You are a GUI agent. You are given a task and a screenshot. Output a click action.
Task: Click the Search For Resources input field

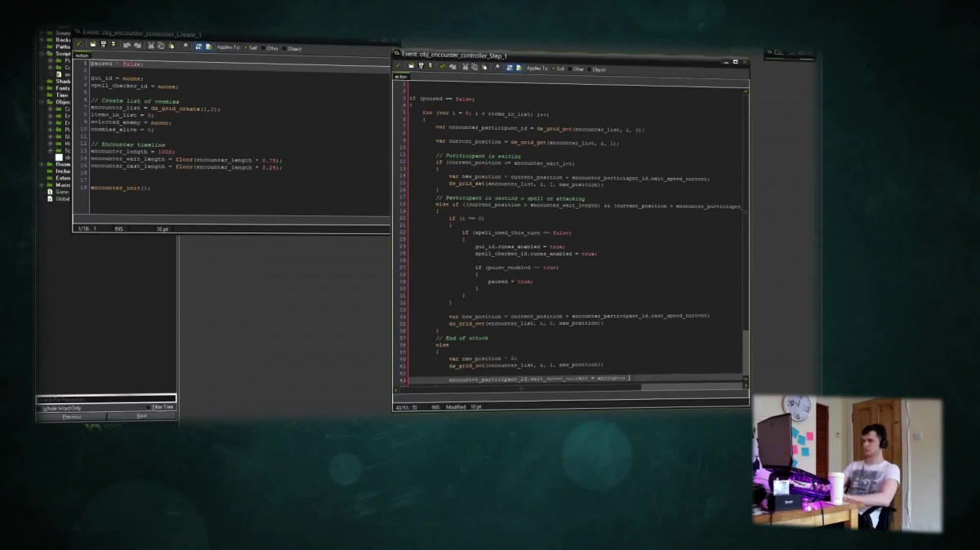tap(105, 399)
